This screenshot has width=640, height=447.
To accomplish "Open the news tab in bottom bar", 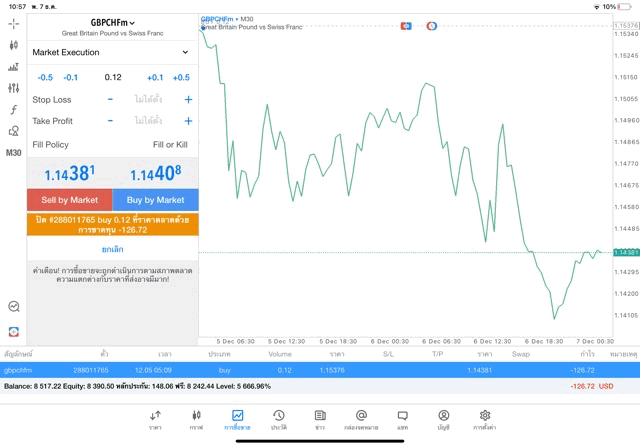I will (320, 420).
